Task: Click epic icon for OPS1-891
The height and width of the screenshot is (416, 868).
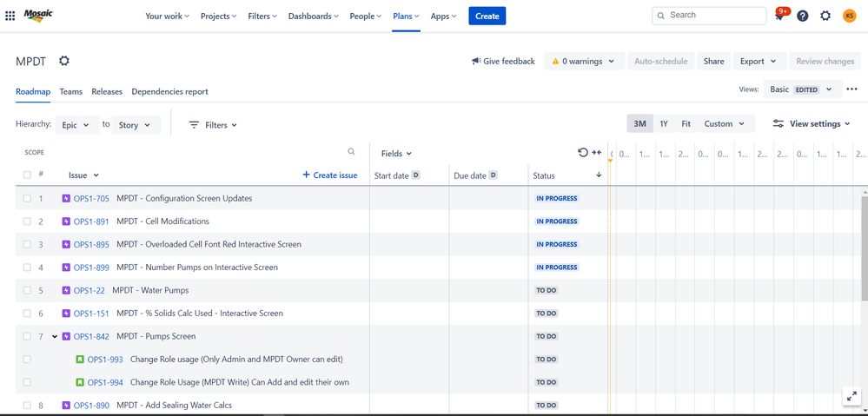Action: [66, 221]
